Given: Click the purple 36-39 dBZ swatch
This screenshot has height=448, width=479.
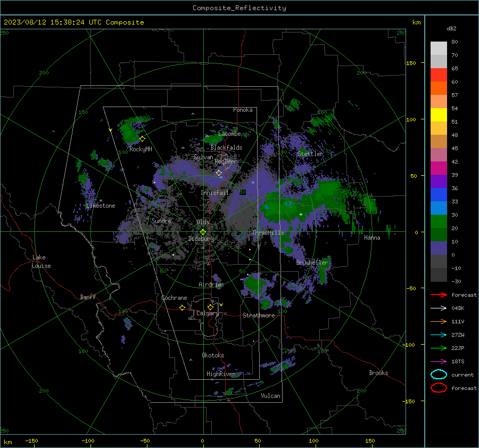Looking at the screenshot, I should (439, 181).
